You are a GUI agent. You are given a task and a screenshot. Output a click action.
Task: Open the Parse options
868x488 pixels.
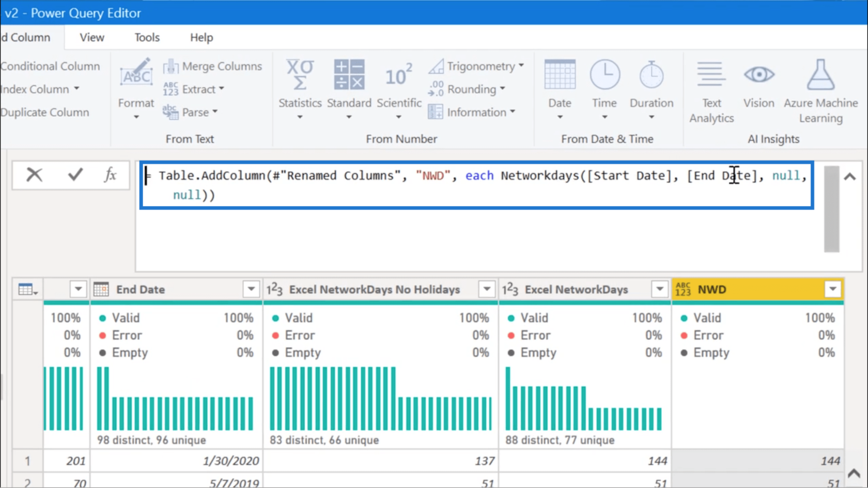(191, 112)
